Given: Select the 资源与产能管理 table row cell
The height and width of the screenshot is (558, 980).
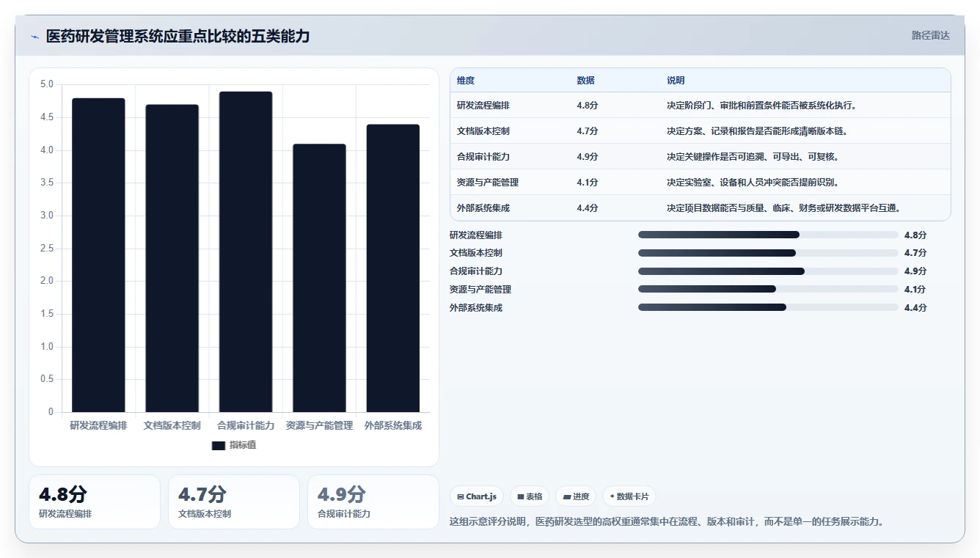Looking at the screenshot, I should click(x=487, y=183).
